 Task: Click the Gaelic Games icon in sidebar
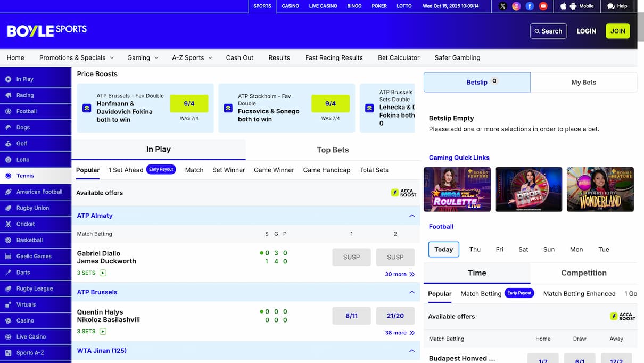[8, 257]
